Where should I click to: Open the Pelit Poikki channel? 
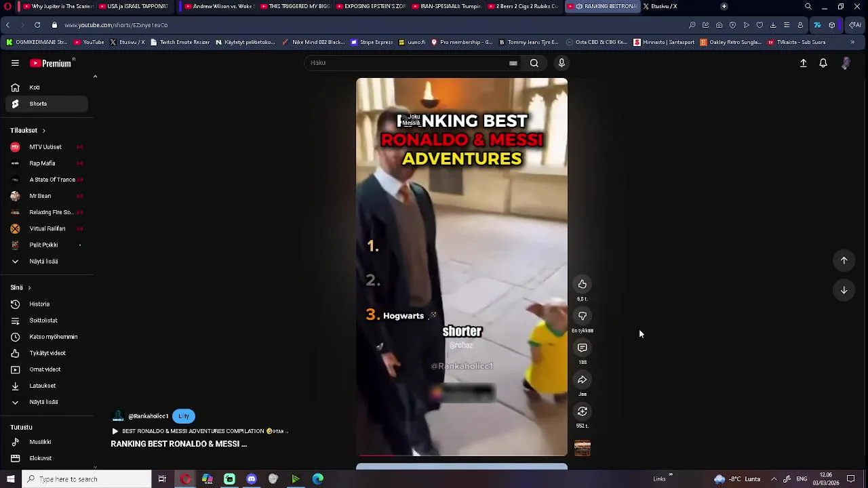47,245
